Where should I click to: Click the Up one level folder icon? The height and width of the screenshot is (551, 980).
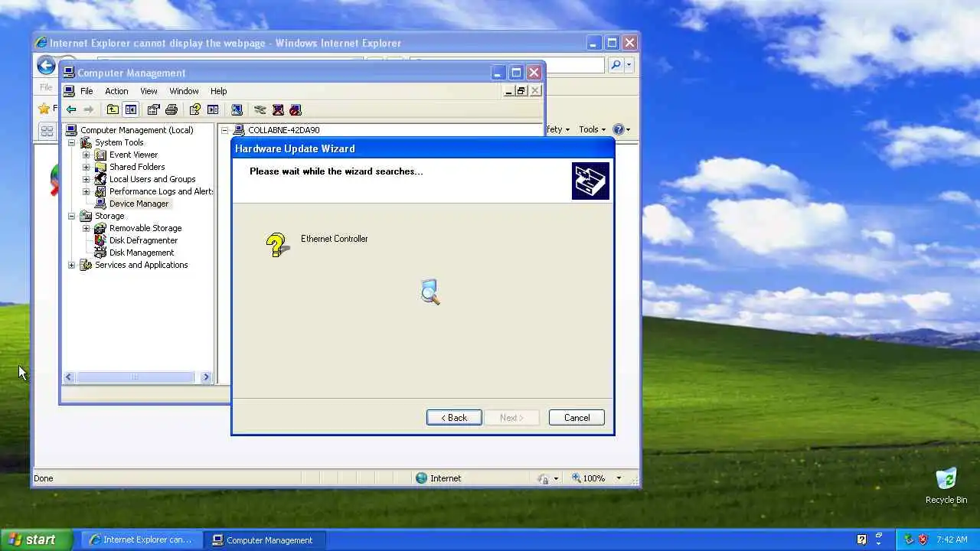click(x=113, y=109)
